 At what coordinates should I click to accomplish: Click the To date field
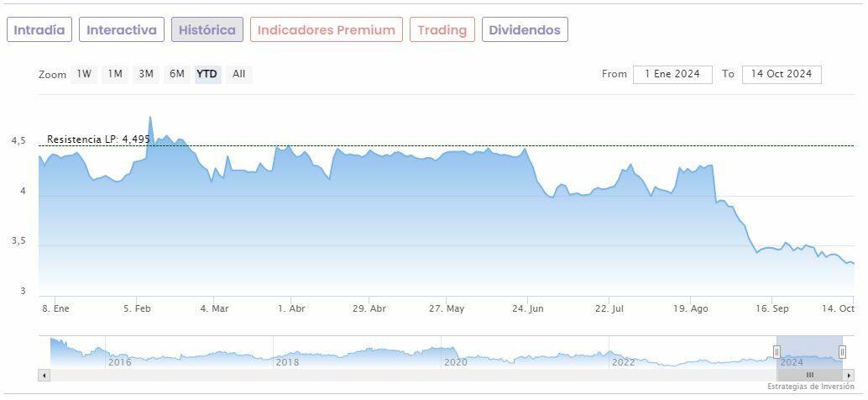point(781,74)
